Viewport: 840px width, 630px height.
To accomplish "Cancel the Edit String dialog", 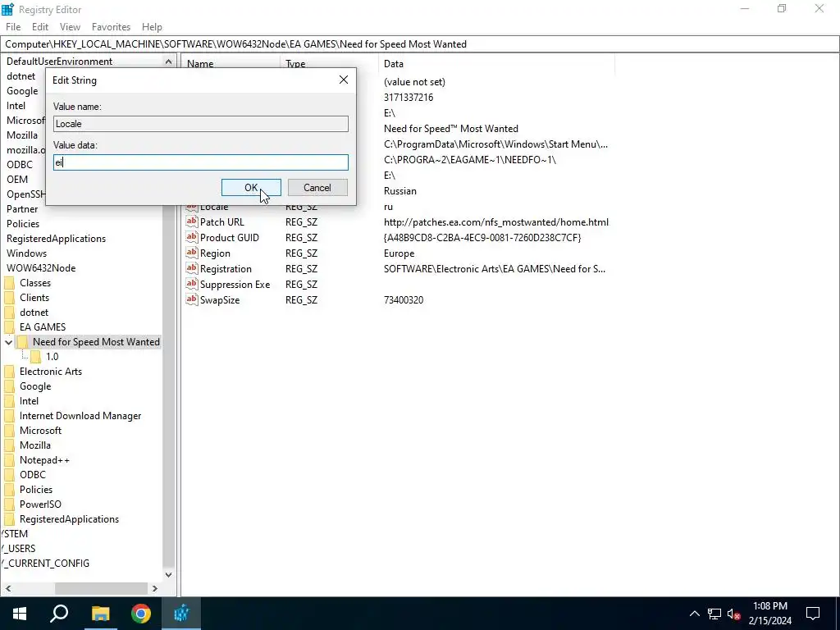I will [317, 188].
